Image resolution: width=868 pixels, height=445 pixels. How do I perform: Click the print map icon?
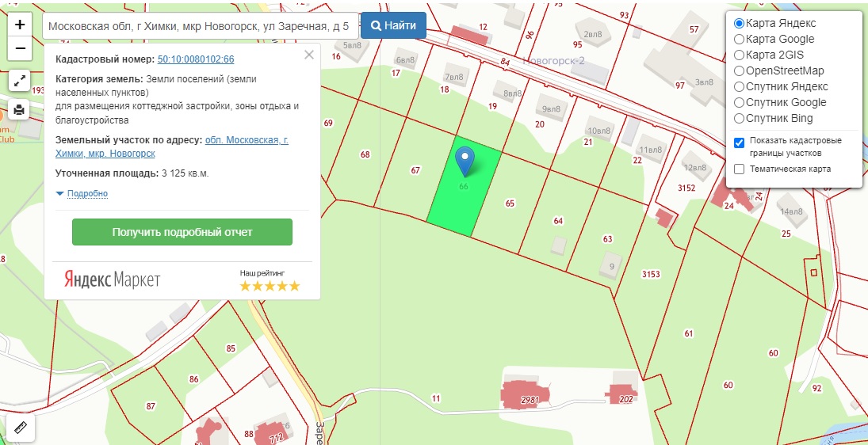tap(20, 109)
